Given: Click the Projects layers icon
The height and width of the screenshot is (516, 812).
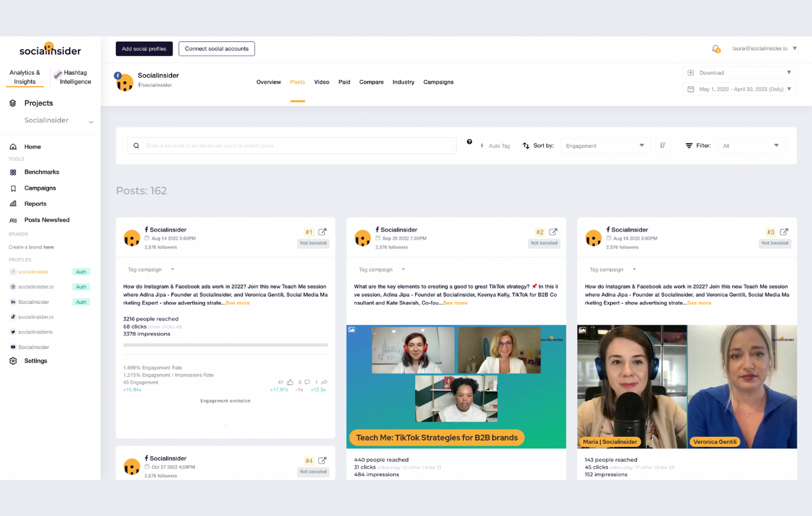Looking at the screenshot, I should [13, 103].
